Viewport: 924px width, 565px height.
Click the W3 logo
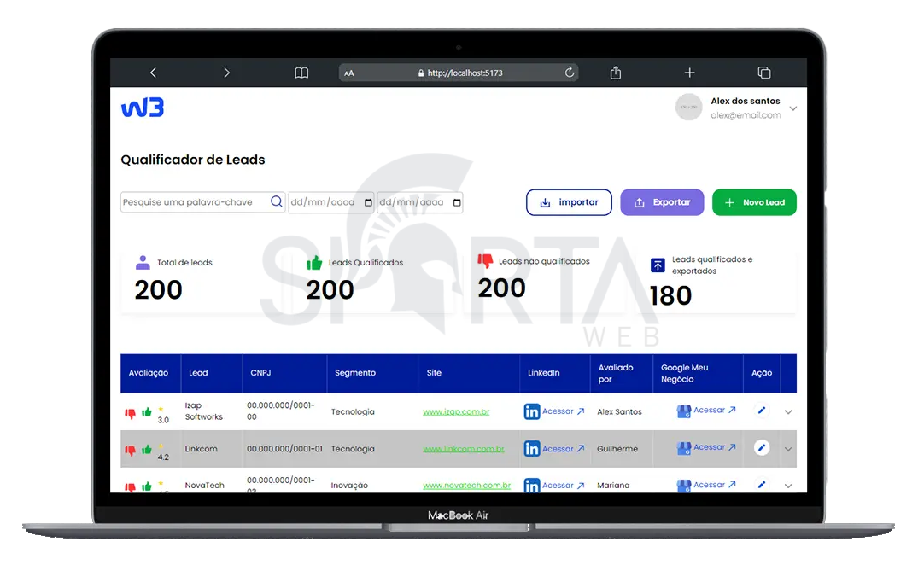coord(142,108)
